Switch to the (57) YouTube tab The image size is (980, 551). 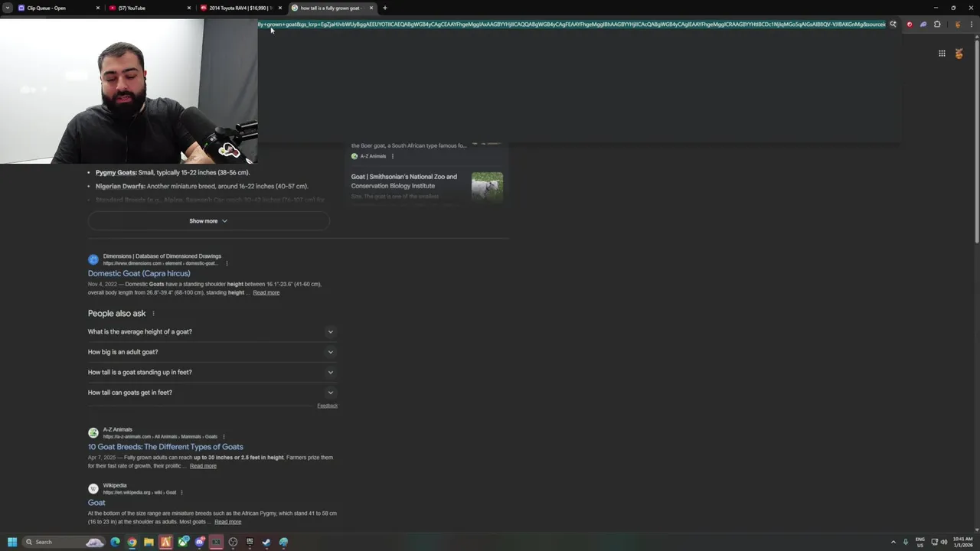150,8
